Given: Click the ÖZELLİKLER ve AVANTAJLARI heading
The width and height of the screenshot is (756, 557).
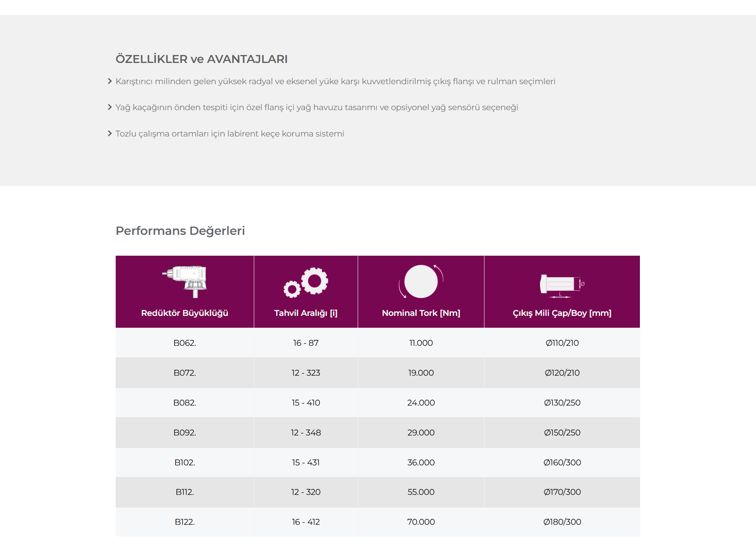Looking at the screenshot, I should (x=201, y=59).
